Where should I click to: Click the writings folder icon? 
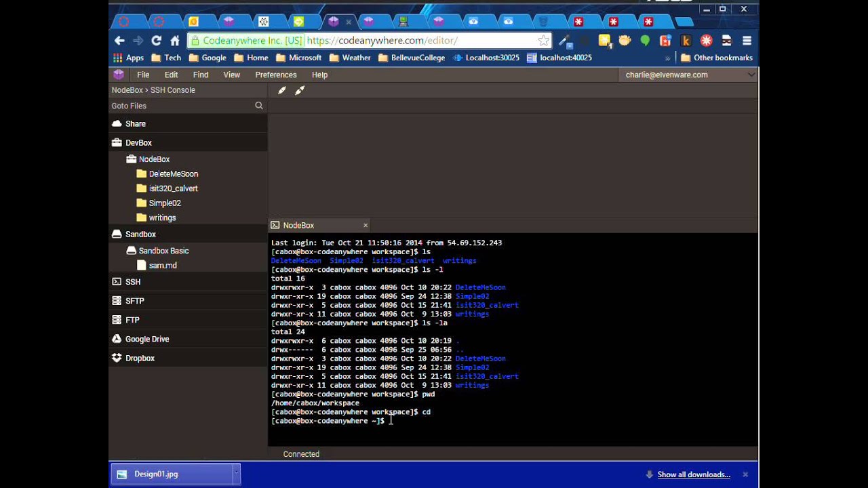141,218
